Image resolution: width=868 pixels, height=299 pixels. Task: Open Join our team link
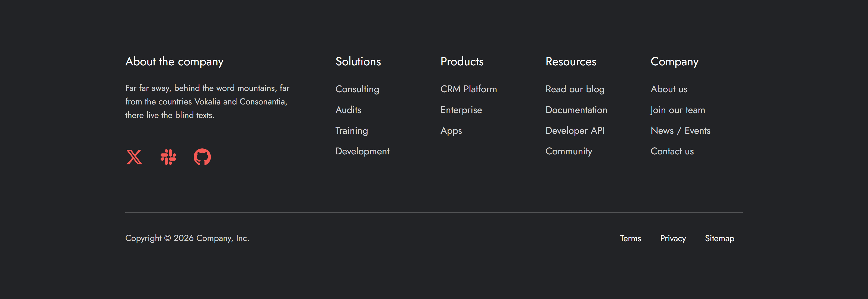[x=677, y=110]
